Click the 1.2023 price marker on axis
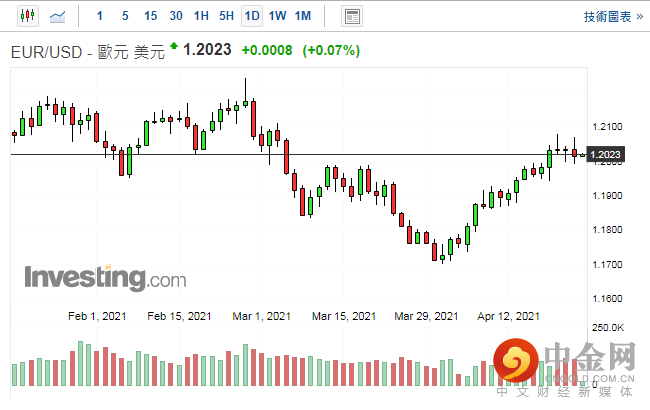Image resolution: width=650 pixels, height=410 pixels. [x=605, y=155]
